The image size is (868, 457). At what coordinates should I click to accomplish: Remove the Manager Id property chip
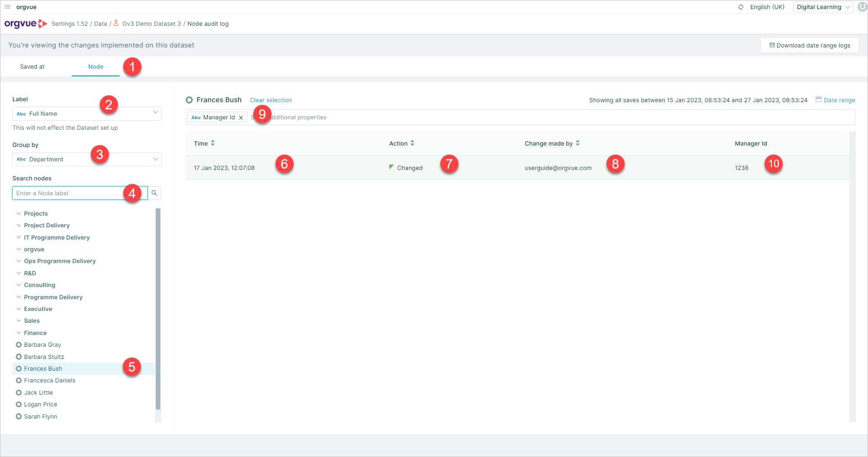[x=241, y=117]
